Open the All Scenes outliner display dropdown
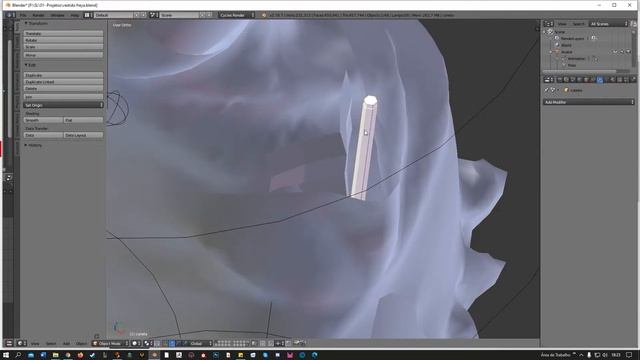 [609, 24]
